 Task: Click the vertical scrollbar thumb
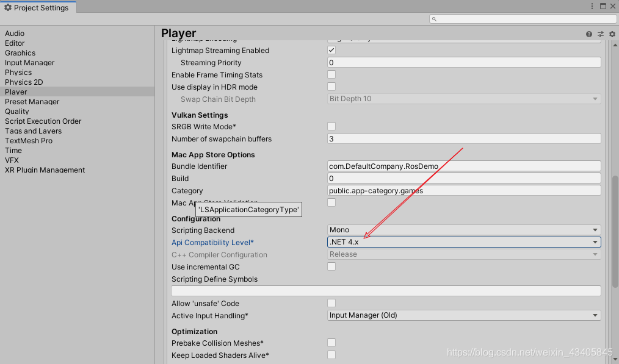[615, 232]
